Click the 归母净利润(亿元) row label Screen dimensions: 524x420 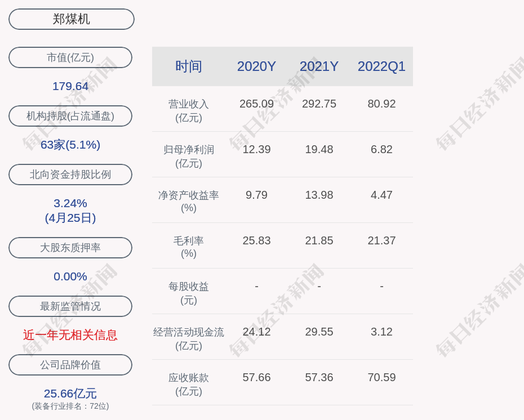tap(189, 157)
